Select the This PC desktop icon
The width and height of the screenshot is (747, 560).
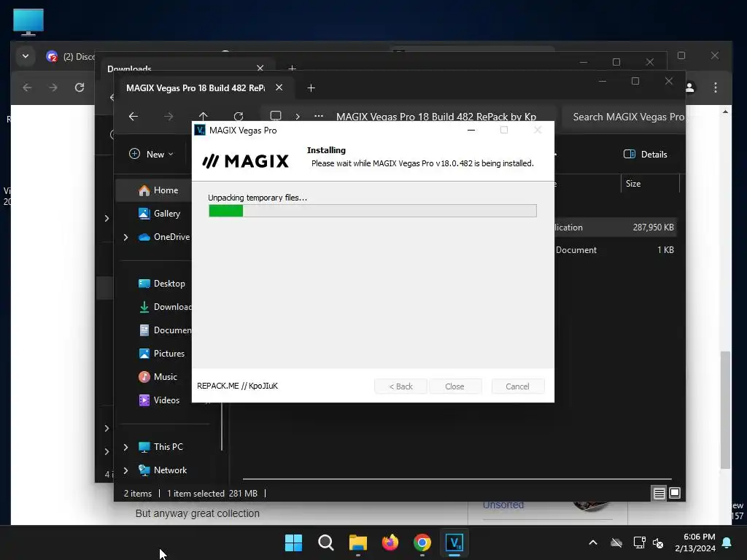point(28,22)
